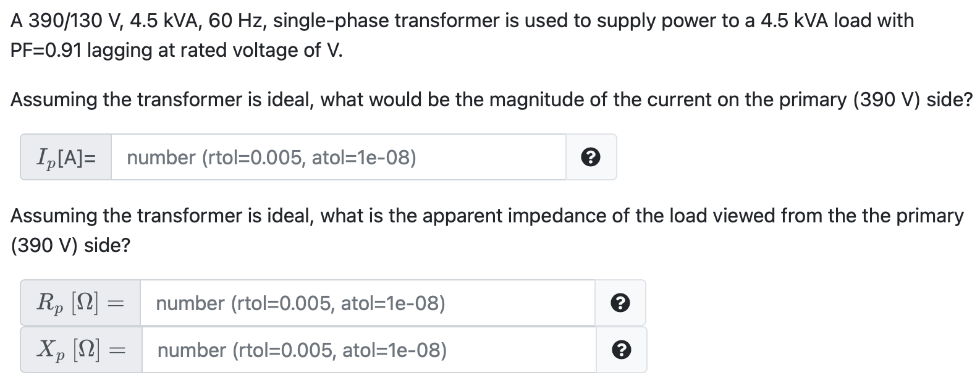Open the question-mark help for Rp
This screenshot has width=980, height=383.
(620, 303)
